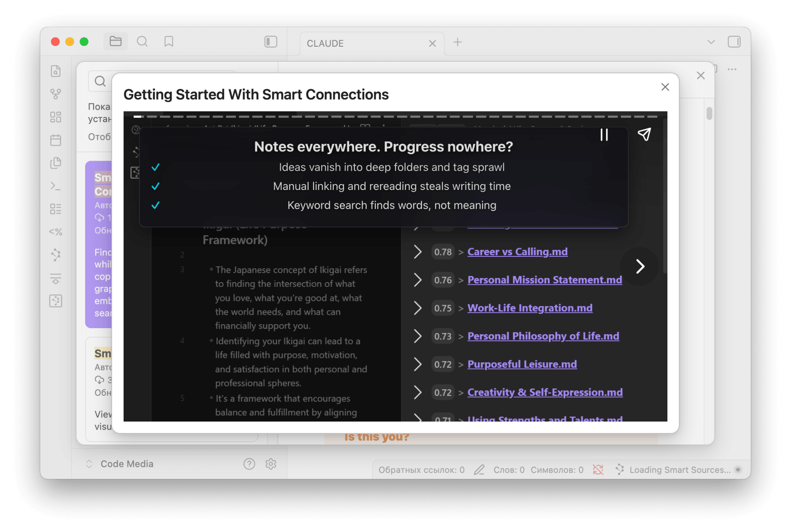Open the search icon in top toolbar
The width and height of the screenshot is (791, 532).
[x=142, y=41]
